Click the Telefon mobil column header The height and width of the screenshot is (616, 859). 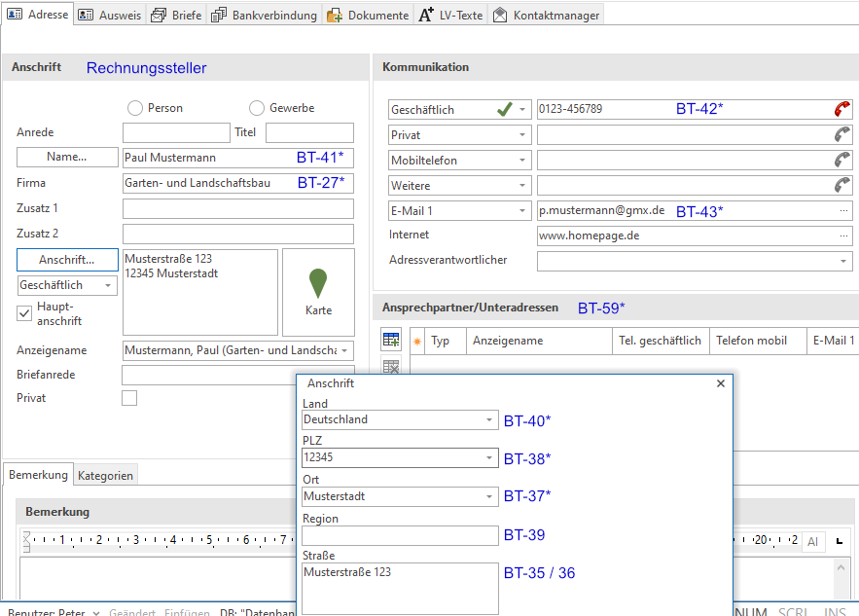[758, 341]
